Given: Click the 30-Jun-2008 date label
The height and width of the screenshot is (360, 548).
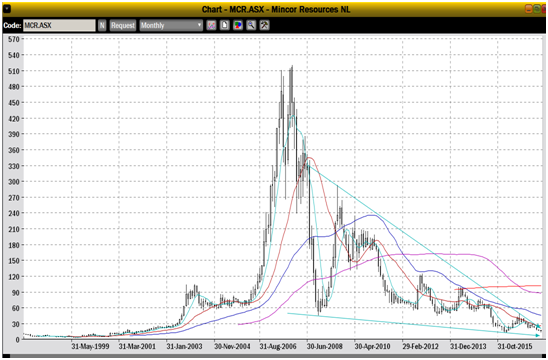Looking at the screenshot, I should (x=325, y=346).
